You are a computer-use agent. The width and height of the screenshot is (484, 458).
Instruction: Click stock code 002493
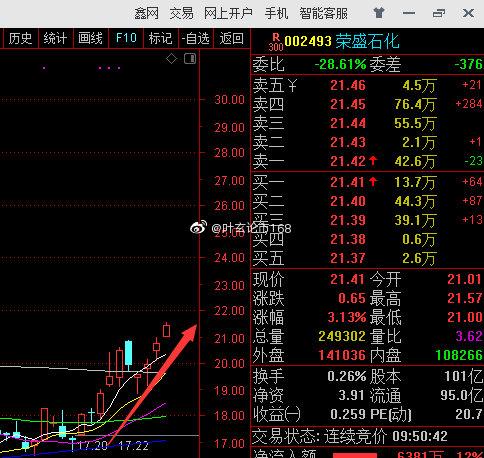308,41
